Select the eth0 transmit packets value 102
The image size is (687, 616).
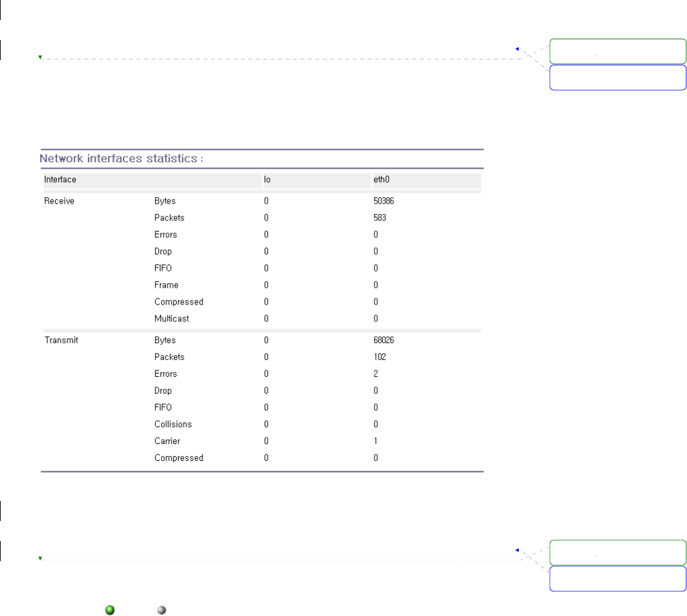click(x=380, y=357)
